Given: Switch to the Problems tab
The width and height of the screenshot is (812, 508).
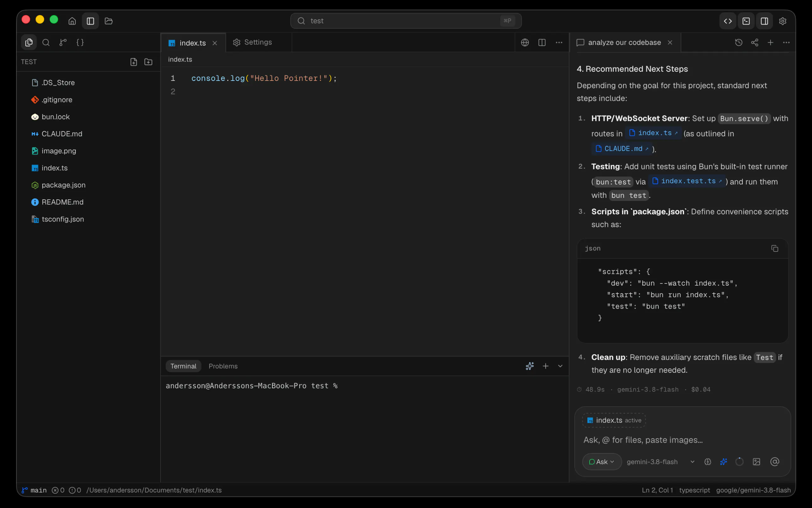Looking at the screenshot, I should [x=223, y=366].
